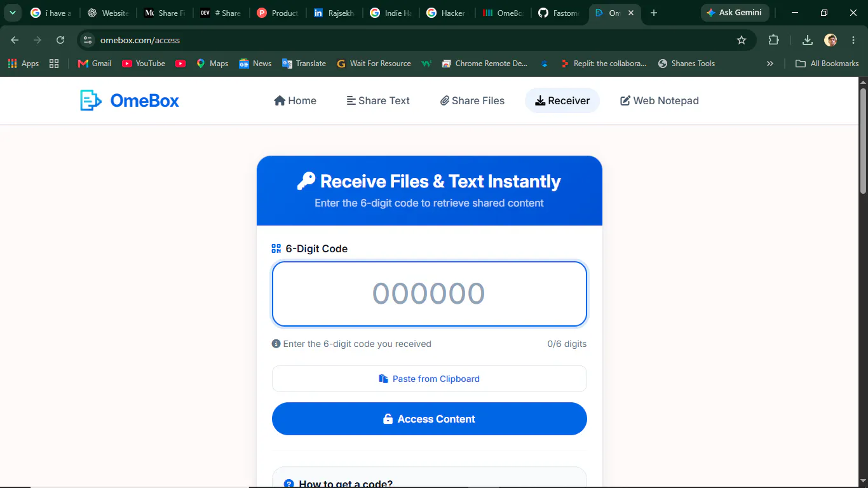Image resolution: width=868 pixels, height=488 pixels.
Task: Click the '6-Digit Code' label
Action: click(316, 248)
